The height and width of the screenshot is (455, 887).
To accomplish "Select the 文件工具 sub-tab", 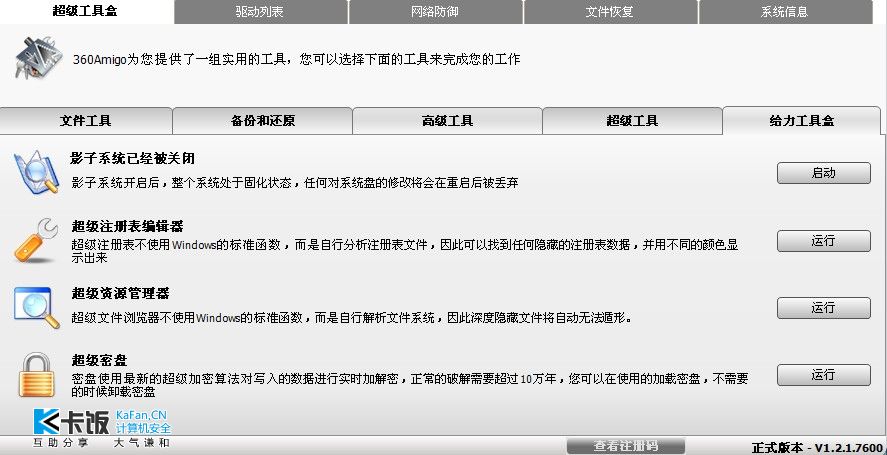I will tap(85, 121).
